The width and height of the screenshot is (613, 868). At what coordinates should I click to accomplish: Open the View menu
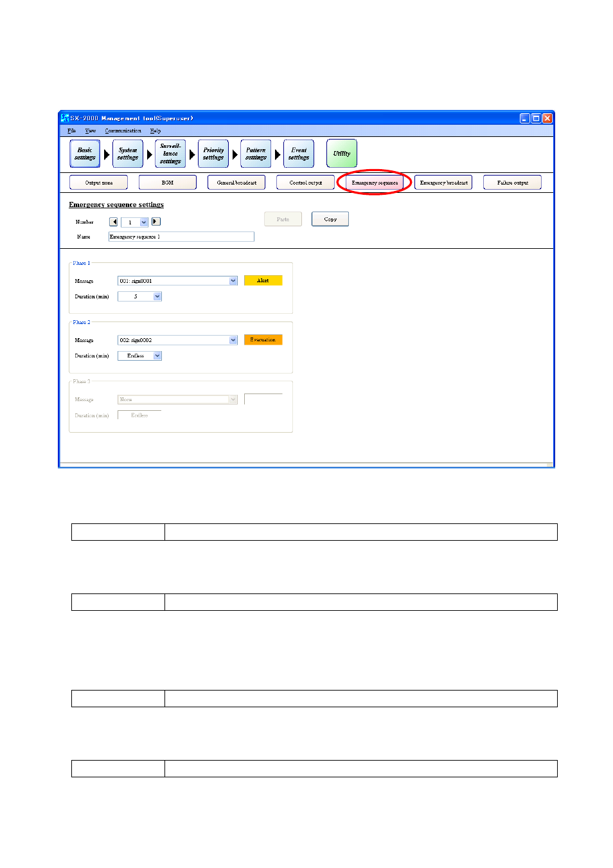click(x=91, y=131)
